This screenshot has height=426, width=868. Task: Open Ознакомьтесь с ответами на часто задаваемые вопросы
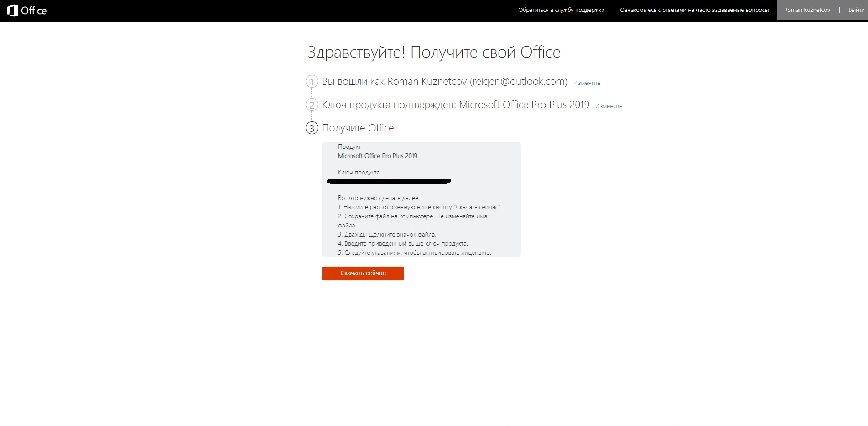point(694,10)
